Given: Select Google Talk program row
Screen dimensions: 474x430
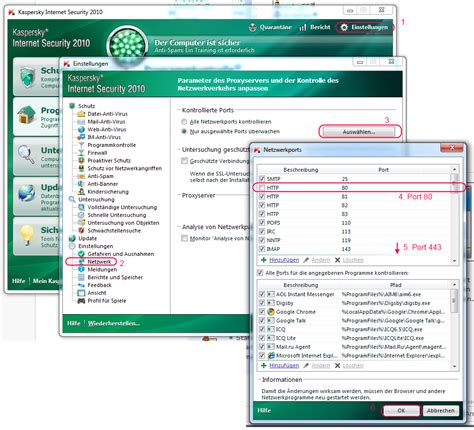Looking at the screenshot, I should (x=354, y=320).
